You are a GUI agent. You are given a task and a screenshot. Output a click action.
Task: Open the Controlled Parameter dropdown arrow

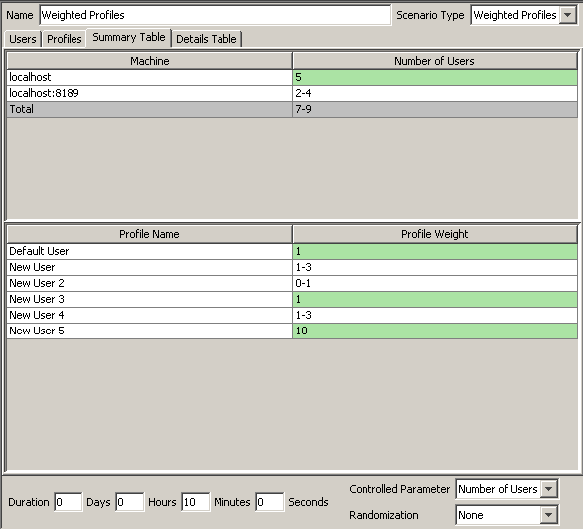(x=549, y=489)
